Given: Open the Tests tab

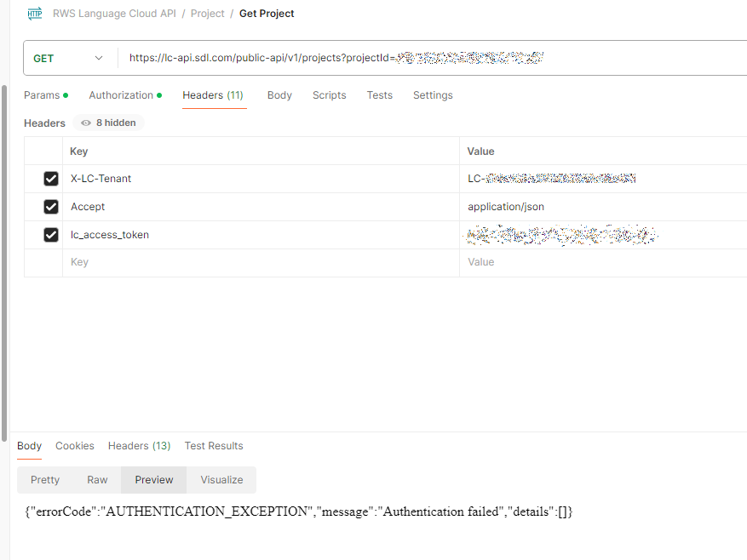Looking at the screenshot, I should point(380,95).
